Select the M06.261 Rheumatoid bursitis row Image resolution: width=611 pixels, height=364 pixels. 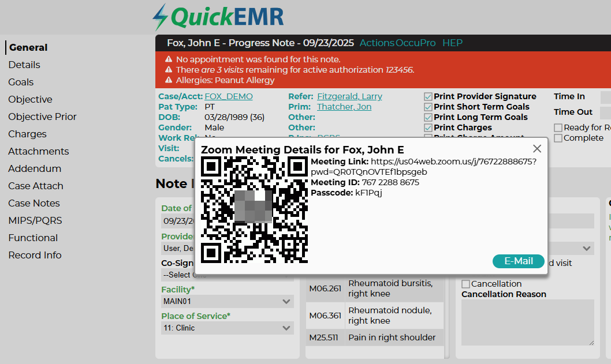coord(374,288)
